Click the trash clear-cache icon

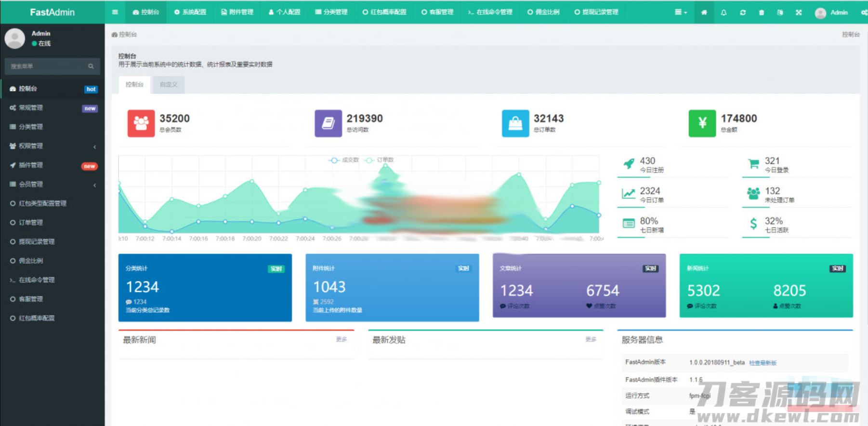click(762, 13)
